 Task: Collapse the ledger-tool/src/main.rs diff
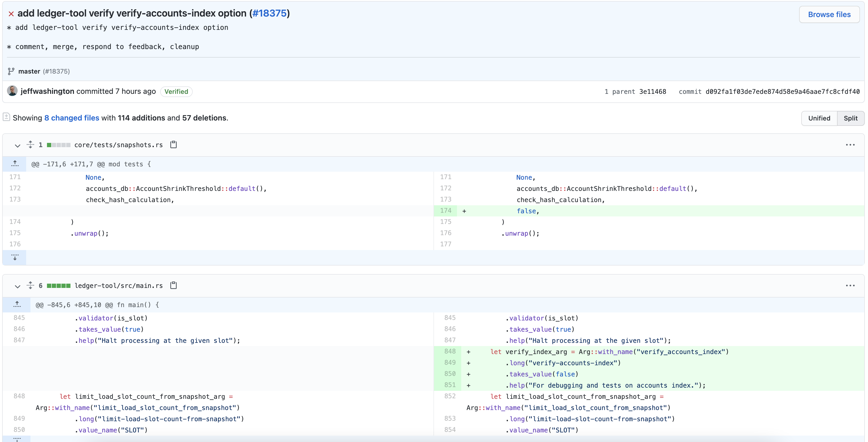tap(18, 286)
